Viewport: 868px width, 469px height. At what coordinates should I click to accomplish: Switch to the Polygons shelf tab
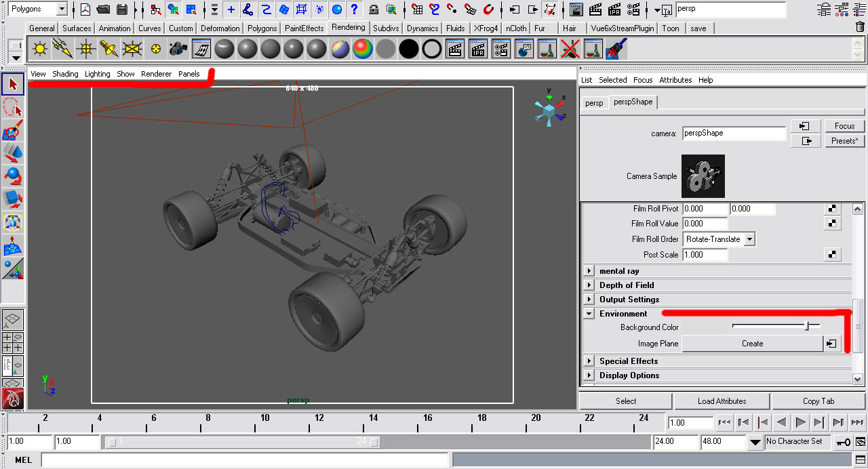pos(262,28)
